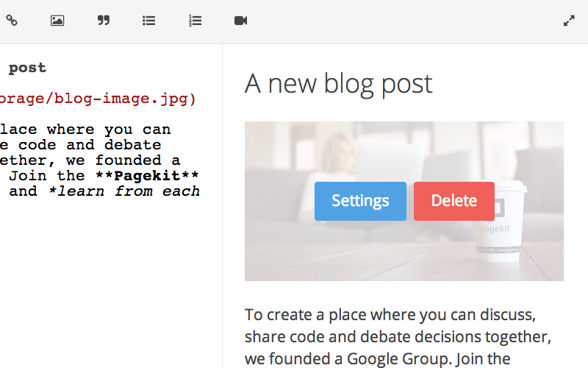This screenshot has height=368, width=588.
Task: Click the 'post' heading in the editor
Action: click(27, 68)
